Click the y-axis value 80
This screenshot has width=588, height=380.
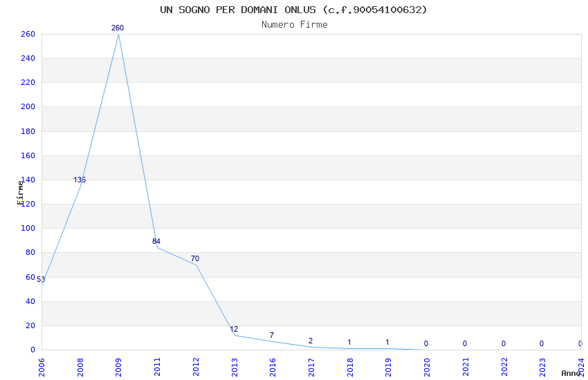coord(30,252)
